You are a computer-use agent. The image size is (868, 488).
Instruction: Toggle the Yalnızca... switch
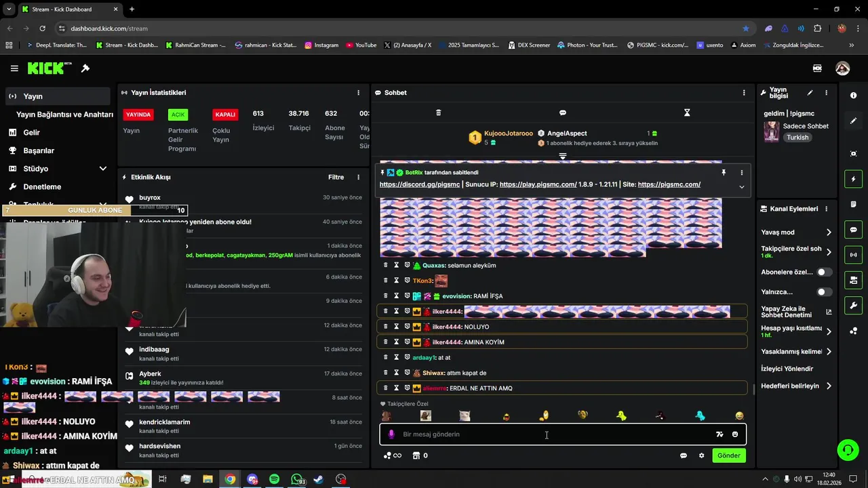pos(825,292)
